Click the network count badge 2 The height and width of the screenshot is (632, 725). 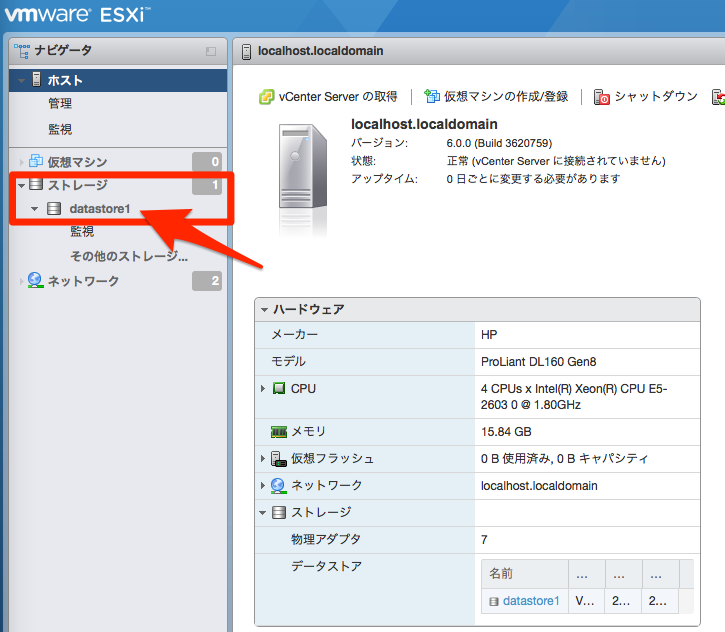click(207, 281)
